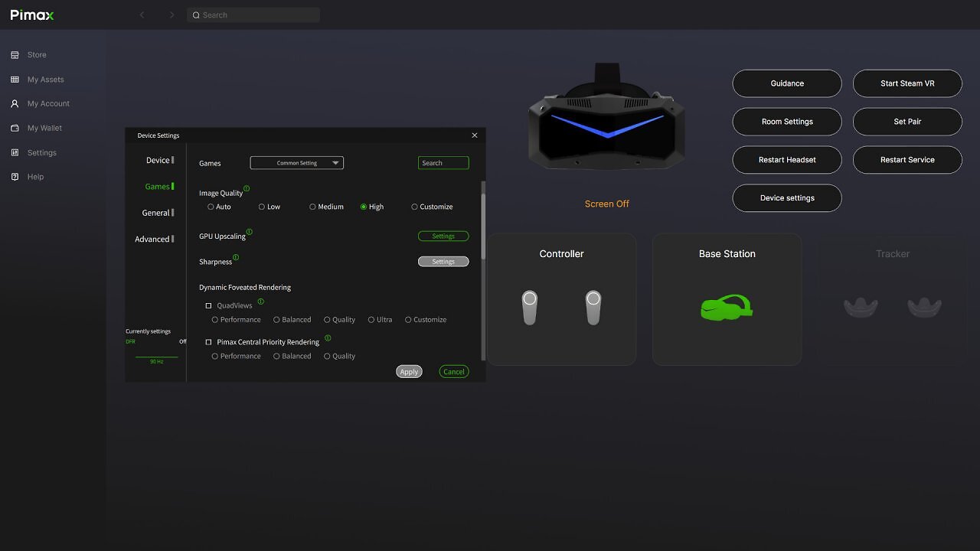
Task: Open Room Settings
Action: (x=787, y=122)
